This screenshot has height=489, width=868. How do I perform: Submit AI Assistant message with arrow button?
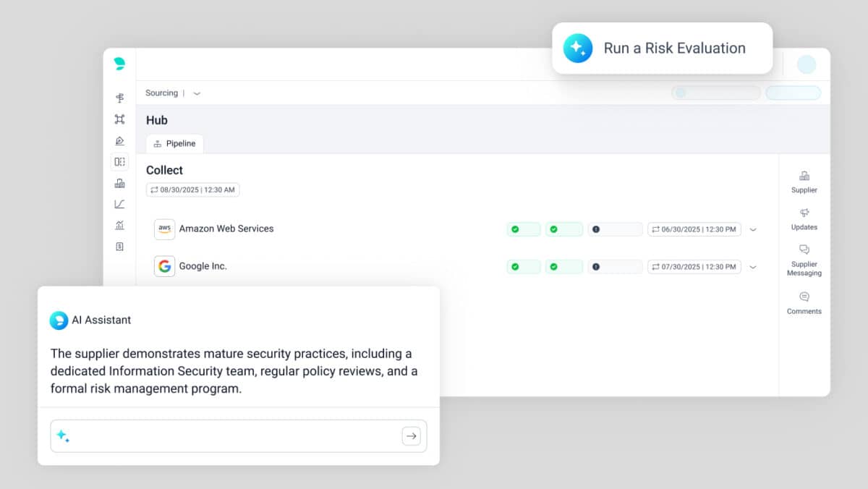(411, 435)
